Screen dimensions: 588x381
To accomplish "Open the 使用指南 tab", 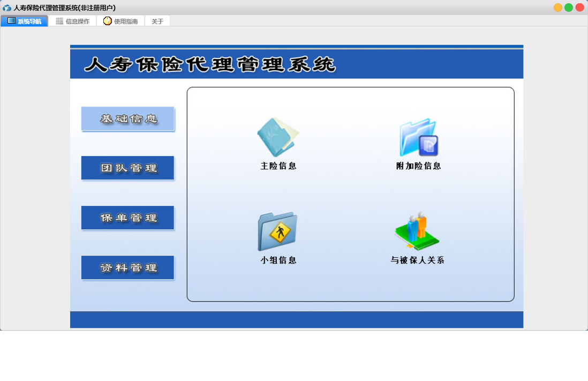I will pos(120,21).
